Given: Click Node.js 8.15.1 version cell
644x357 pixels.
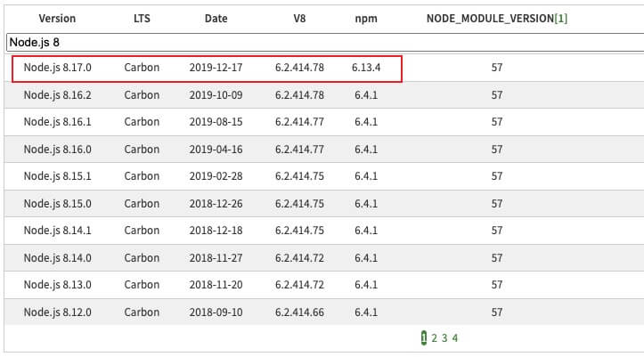Looking at the screenshot, I should pos(58,176).
